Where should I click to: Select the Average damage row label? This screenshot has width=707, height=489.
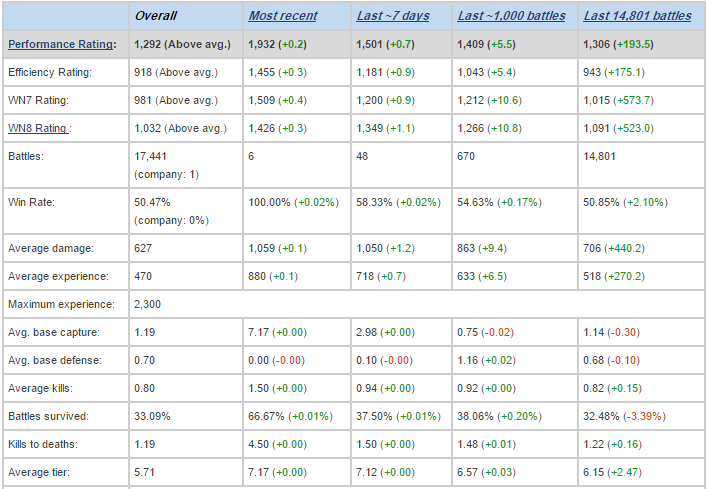50,248
